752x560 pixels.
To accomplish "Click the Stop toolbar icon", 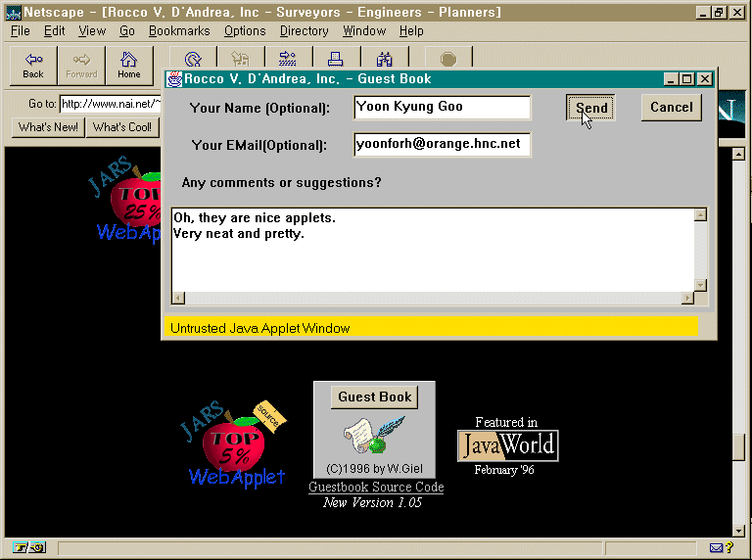I will (x=447, y=59).
